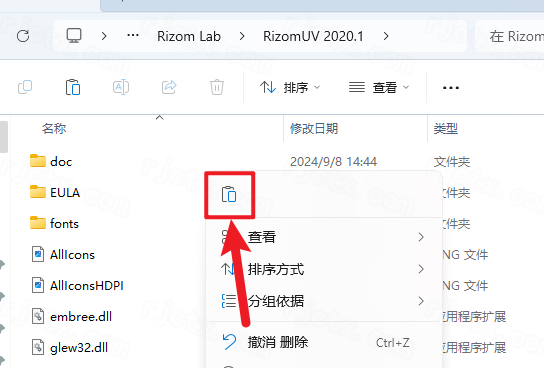This screenshot has height=368, width=544.
Task: Select the glew32.dll file
Action: pos(79,348)
